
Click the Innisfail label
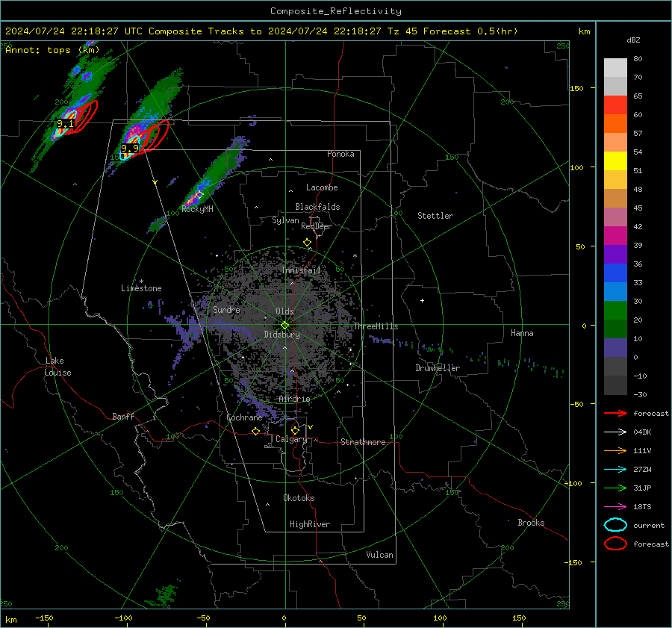301,270
